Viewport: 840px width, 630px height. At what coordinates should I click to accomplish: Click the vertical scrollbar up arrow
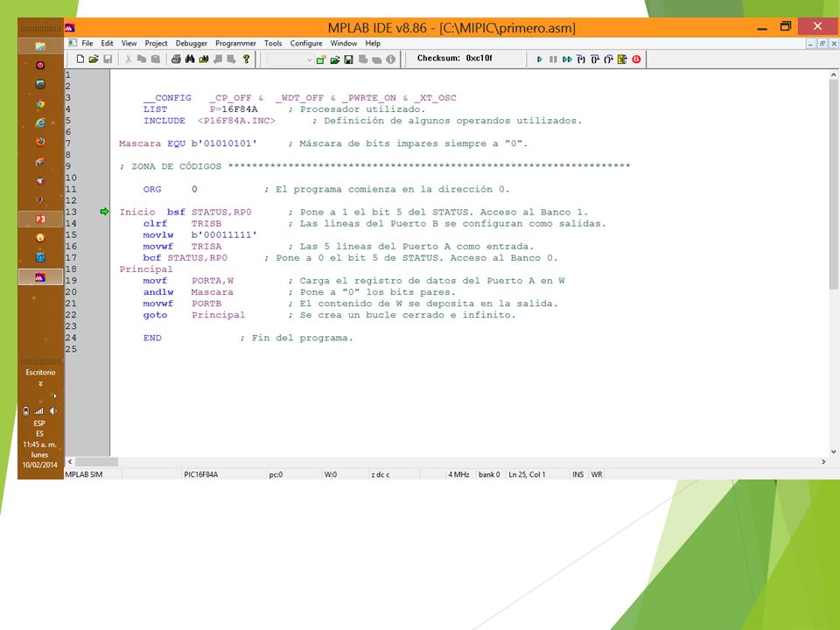pos(833,75)
